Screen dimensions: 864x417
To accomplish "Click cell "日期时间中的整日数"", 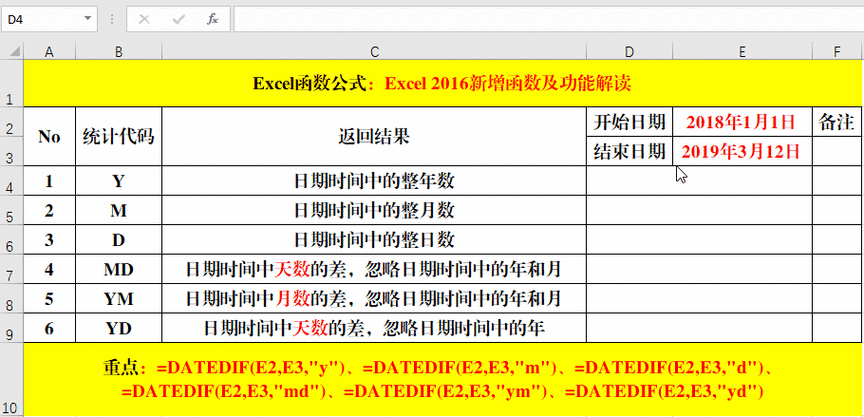I will pyautogui.click(x=374, y=240).
